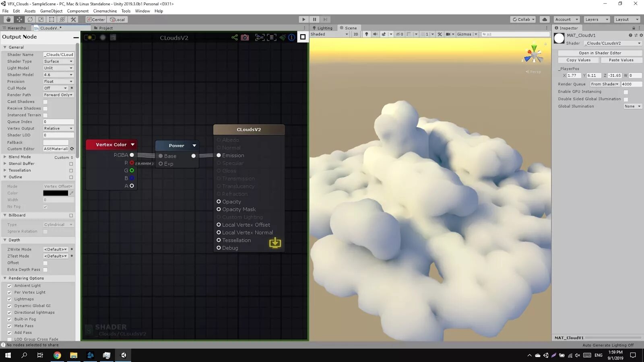
Task: Open the notification center
Action: (x=633, y=355)
